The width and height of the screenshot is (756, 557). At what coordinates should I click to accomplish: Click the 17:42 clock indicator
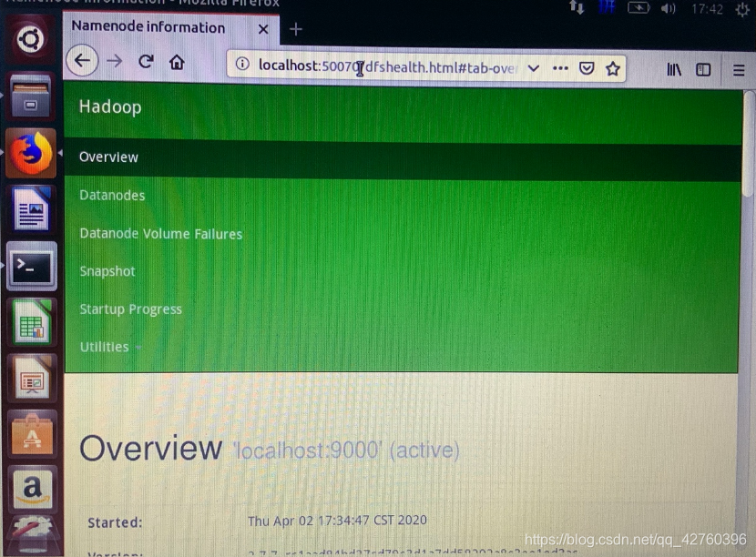click(x=707, y=9)
